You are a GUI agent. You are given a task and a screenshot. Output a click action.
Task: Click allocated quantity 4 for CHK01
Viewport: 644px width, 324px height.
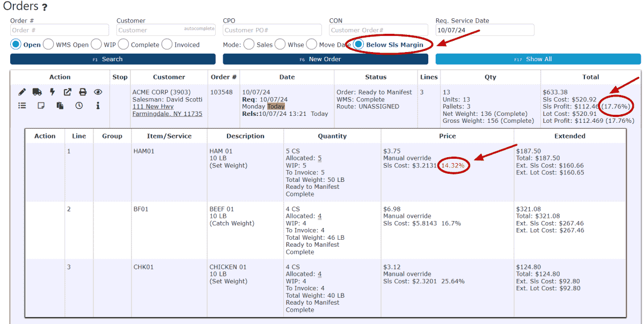(320, 274)
